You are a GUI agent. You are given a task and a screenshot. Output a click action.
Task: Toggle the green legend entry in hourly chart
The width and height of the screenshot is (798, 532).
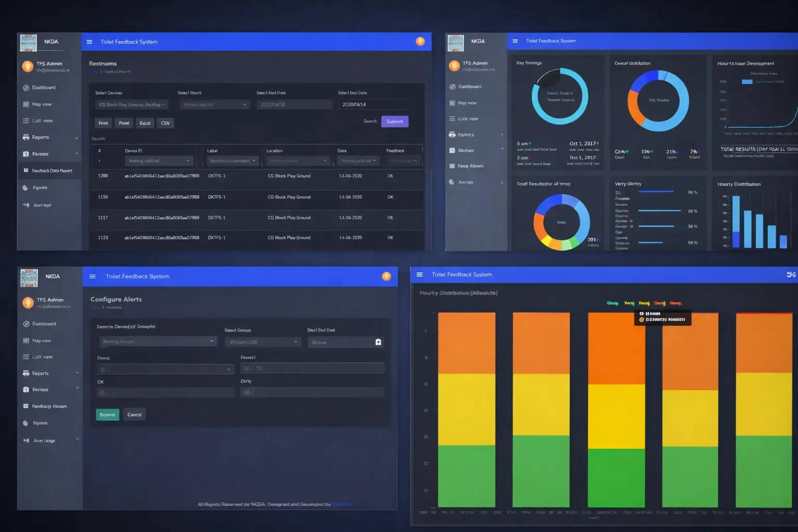[x=612, y=303]
